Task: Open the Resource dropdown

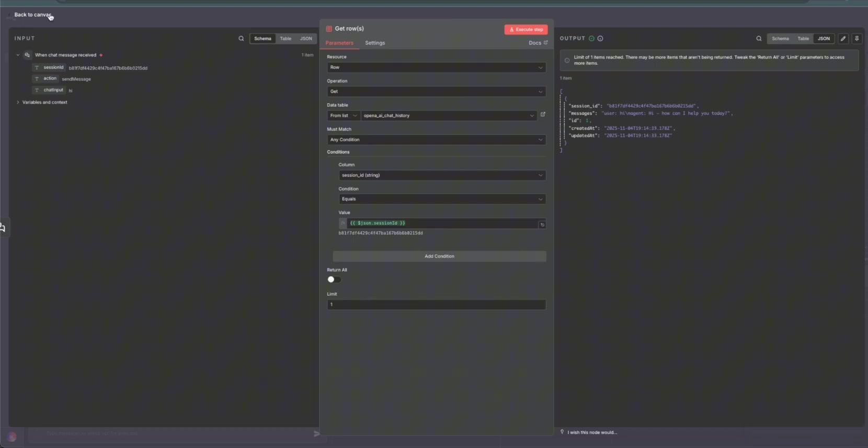Action: [437, 68]
